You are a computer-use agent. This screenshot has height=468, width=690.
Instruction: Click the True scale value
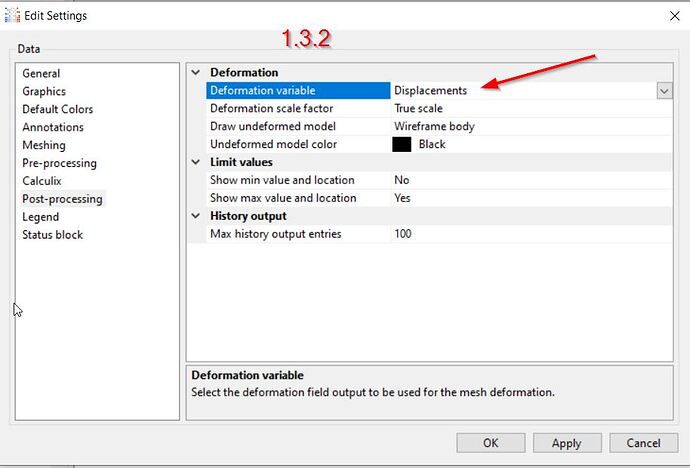click(x=418, y=109)
